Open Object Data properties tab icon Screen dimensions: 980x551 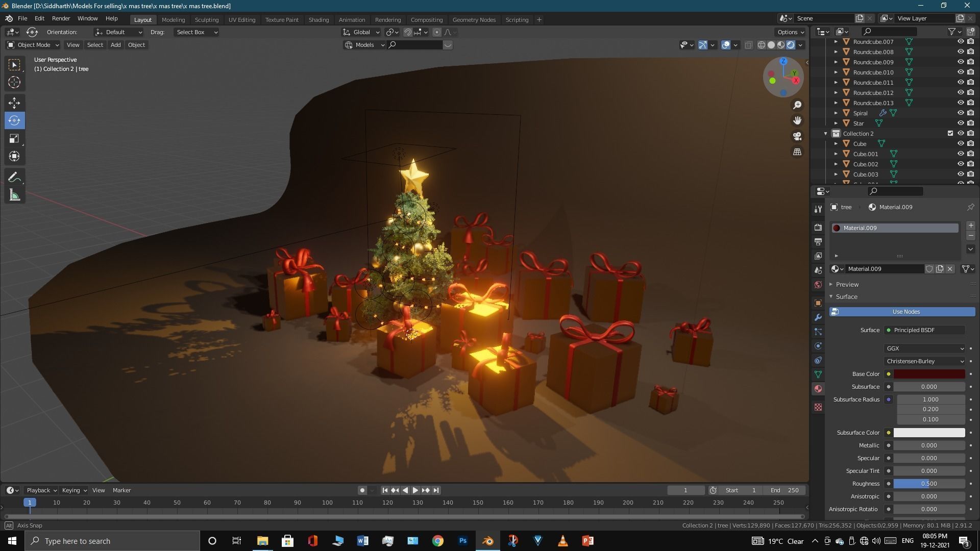(x=818, y=374)
